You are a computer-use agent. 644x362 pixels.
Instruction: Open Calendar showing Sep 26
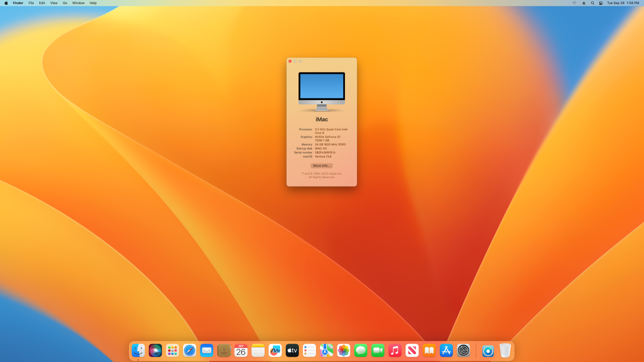(x=241, y=351)
